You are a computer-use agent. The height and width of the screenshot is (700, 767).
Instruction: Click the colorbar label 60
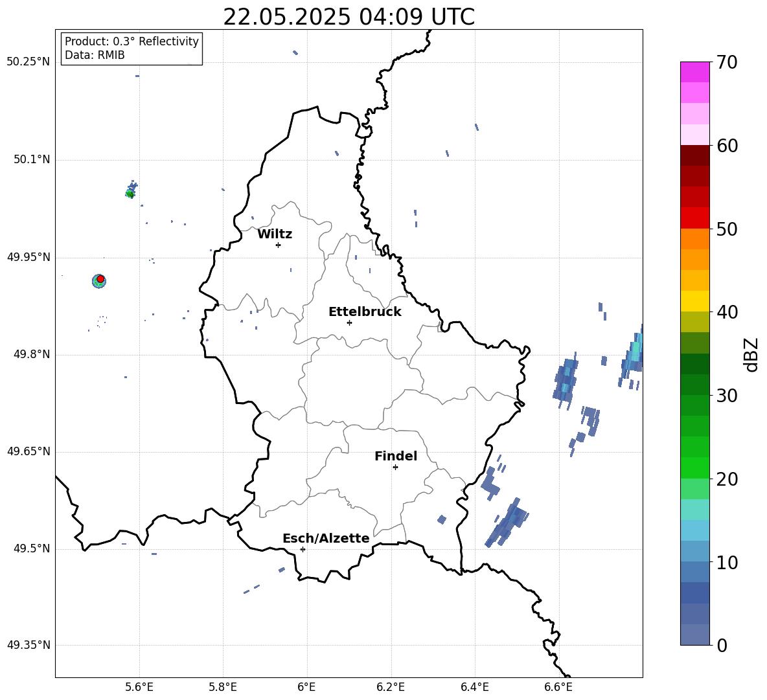(727, 146)
